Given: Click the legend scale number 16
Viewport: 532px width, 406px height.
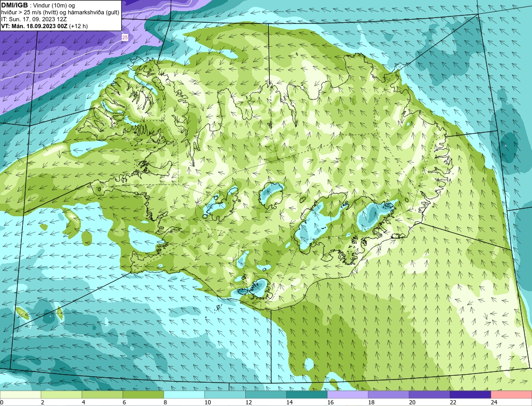Looking at the screenshot, I should pyautogui.click(x=330, y=402).
